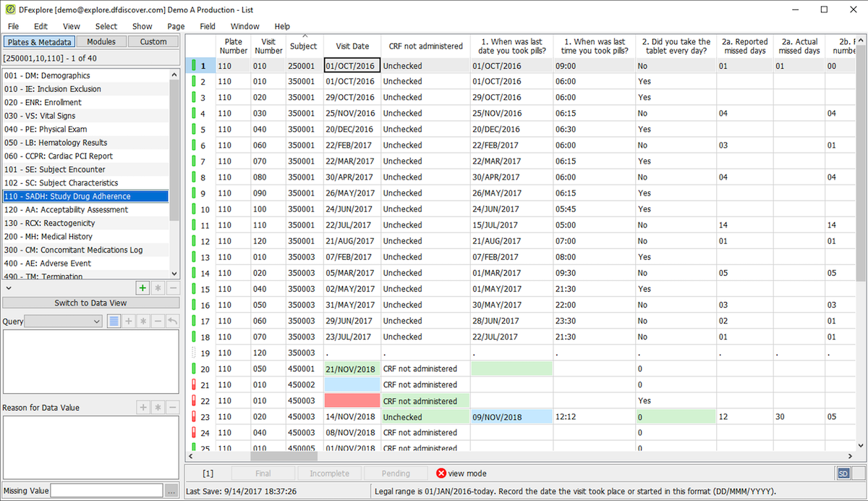
Task: Click the query list view icon
Action: click(x=114, y=321)
